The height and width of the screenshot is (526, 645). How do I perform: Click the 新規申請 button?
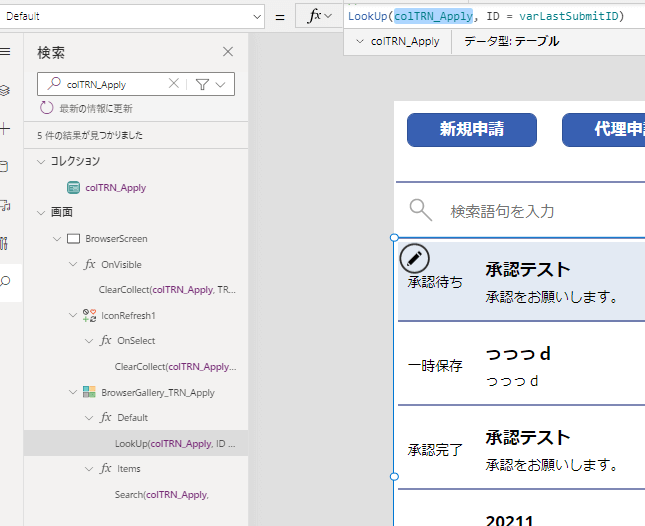472,130
